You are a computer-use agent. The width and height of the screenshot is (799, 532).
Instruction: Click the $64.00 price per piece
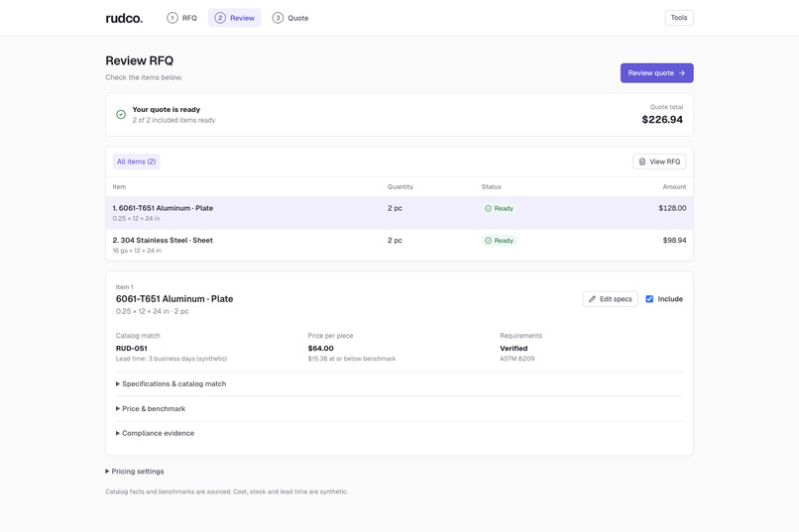coord(320,348)
